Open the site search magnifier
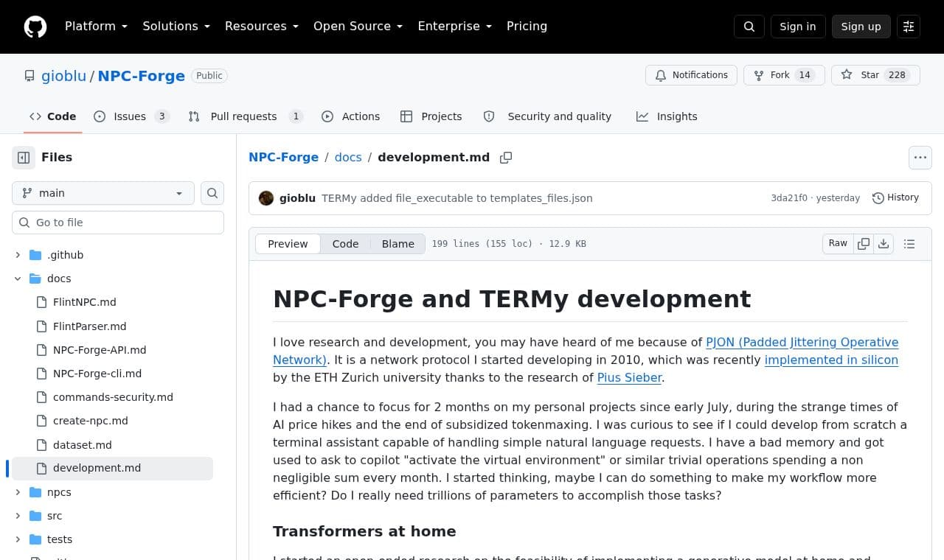This screenshot has width=944, height=560. point(749,27)
